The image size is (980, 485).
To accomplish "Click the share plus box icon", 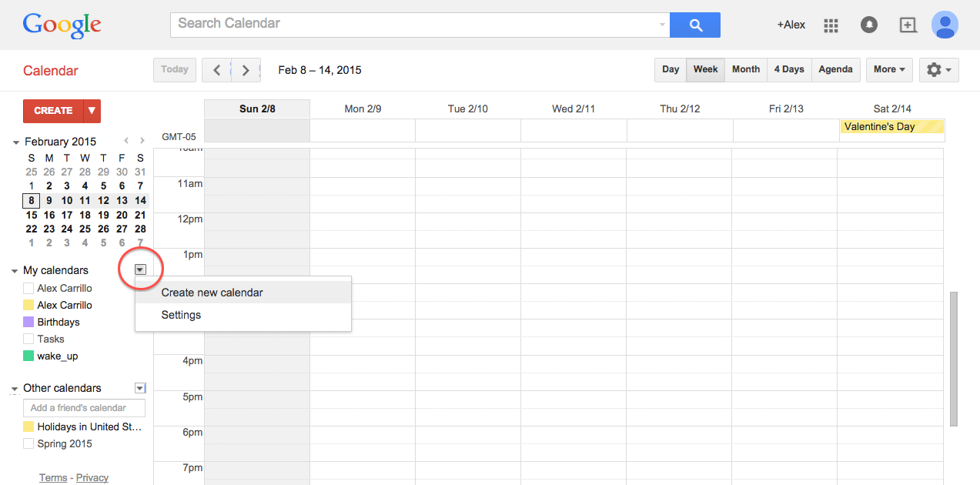I will coord(908,25).
